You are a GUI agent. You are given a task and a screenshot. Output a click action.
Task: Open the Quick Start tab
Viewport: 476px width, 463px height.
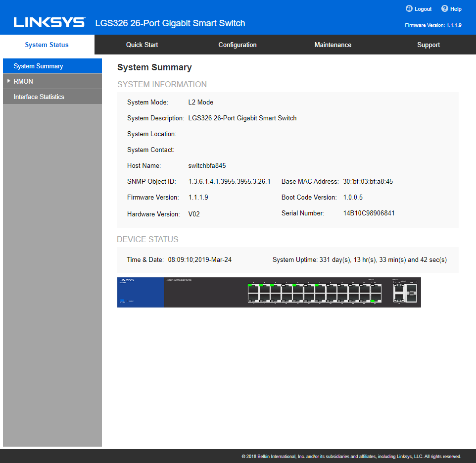click(x=142, y=45)
